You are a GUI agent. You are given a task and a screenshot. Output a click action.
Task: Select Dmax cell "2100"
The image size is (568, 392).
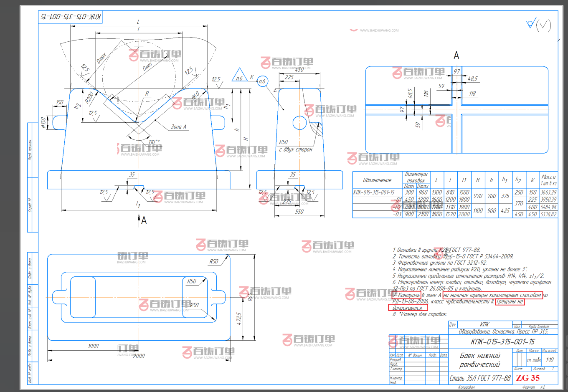(x=423, y=214)
